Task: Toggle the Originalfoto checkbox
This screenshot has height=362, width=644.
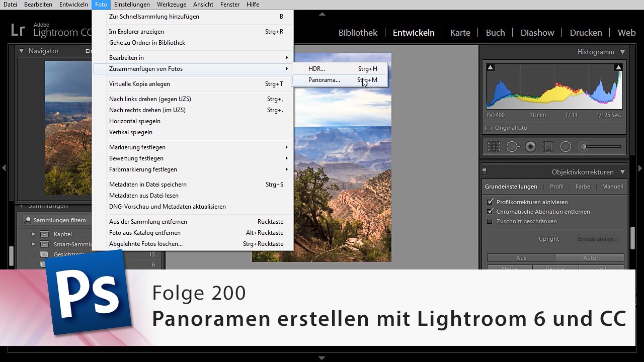Action: (489, 128)
